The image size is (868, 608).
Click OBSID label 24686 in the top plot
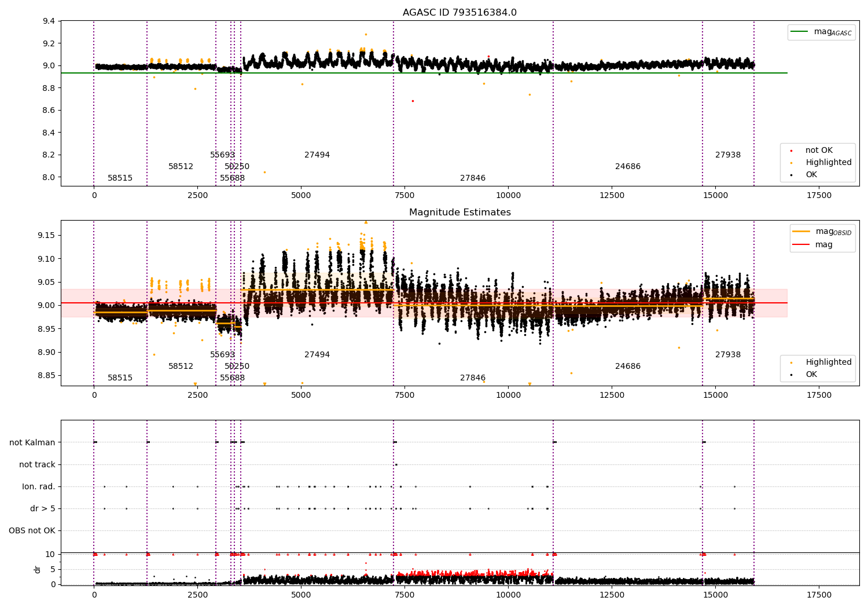coord(627,167)
